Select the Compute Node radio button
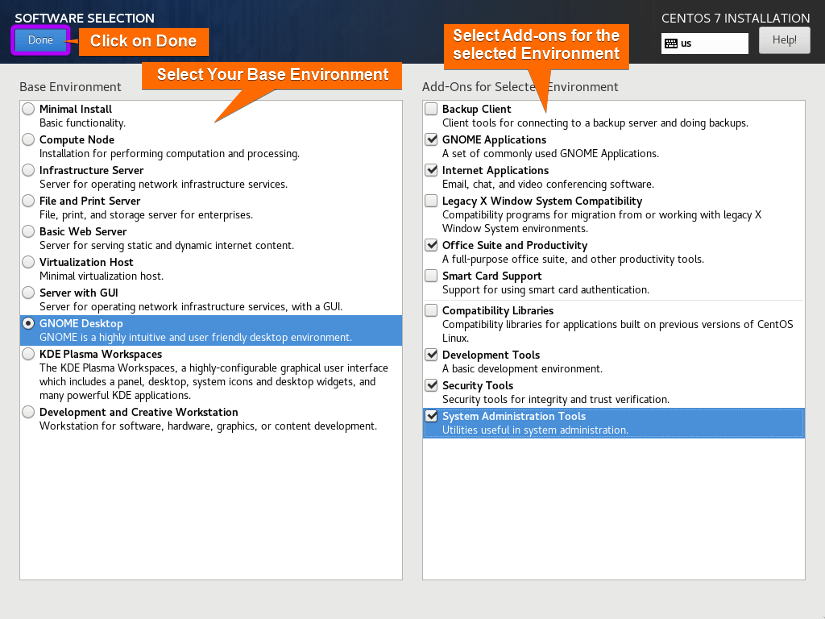Viewport: 825px width, 619px height. pos(28,139)
